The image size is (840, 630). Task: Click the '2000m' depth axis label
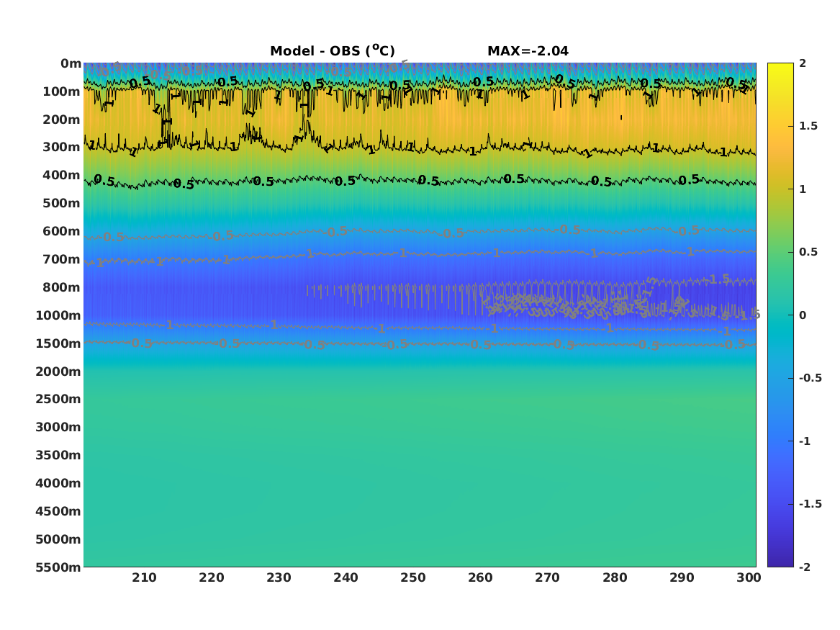pyautogui.click(x=58, y=372)
